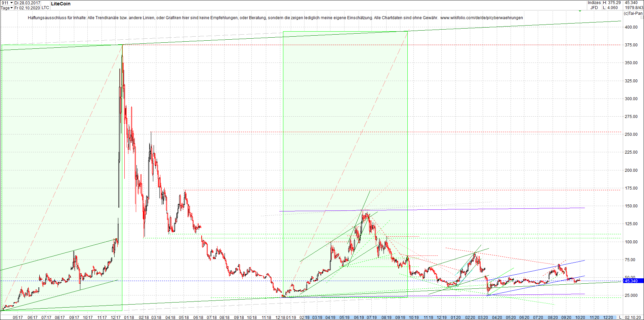Viewport: 644px width, 320px height.
Task: Select the Indizes category label
Action: pyautogui.click(x=594, y=3)
